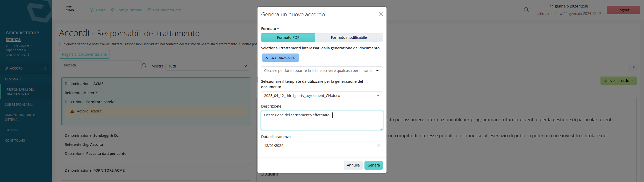Select Formato modificabile option
Image resolution: width=644 pixels, height=182 pixels.
point(349,37)
